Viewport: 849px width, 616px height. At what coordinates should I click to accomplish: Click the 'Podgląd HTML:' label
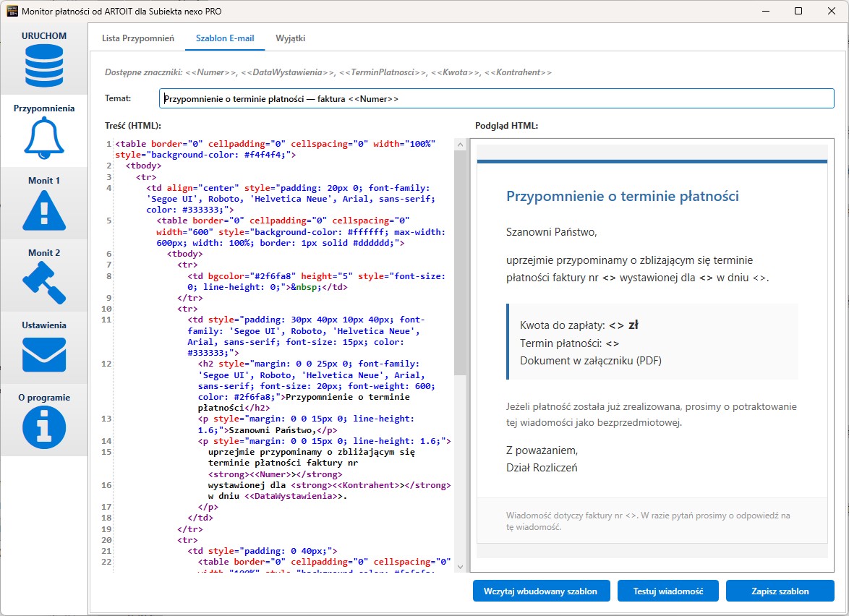click(x=506, y=126)
